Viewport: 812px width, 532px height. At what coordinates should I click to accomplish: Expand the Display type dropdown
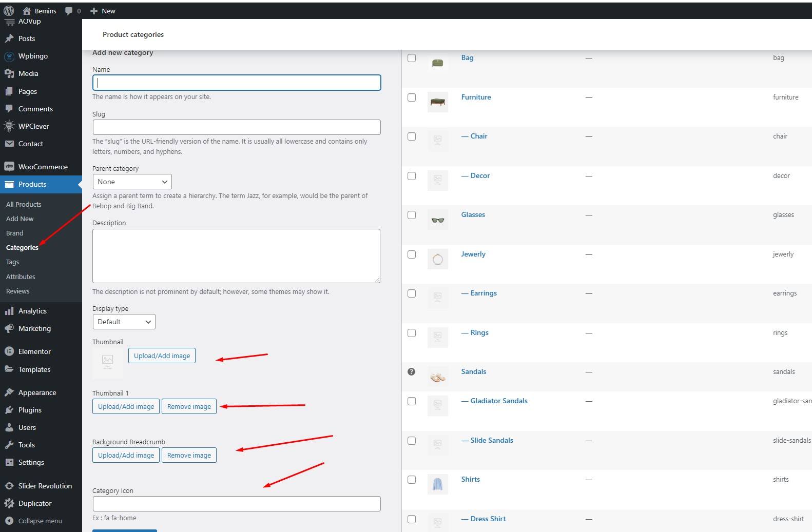(124, 322)
